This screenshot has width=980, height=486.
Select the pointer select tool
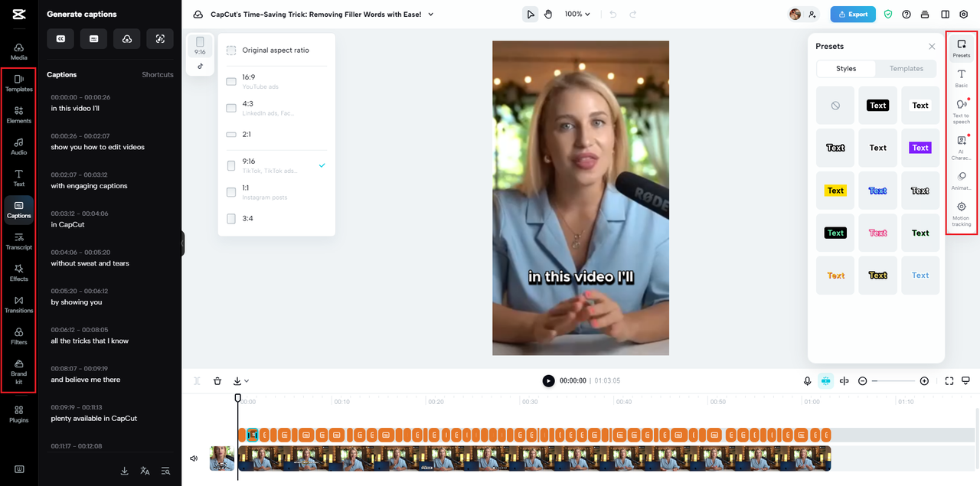[x=530, y=14]
